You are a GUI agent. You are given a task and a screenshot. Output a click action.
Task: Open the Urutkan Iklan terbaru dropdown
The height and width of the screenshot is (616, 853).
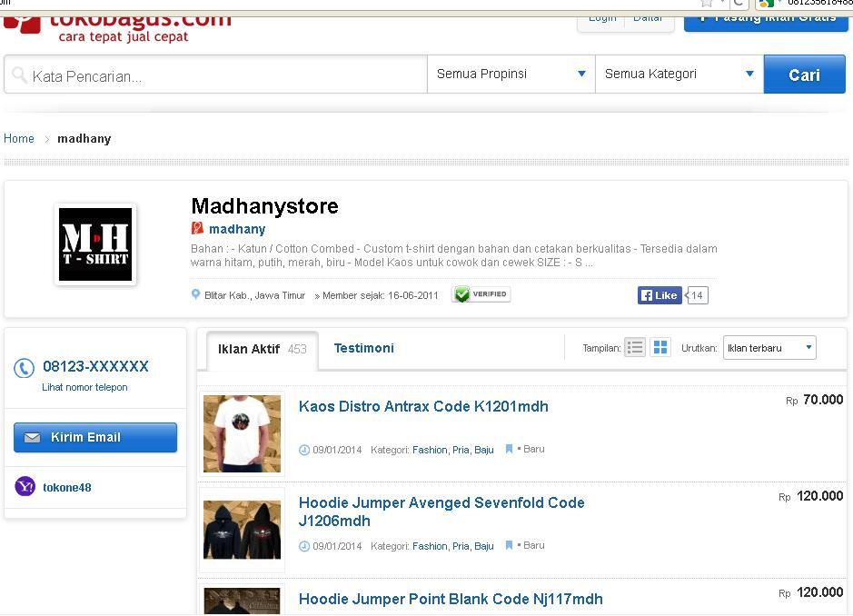point(769,348)
